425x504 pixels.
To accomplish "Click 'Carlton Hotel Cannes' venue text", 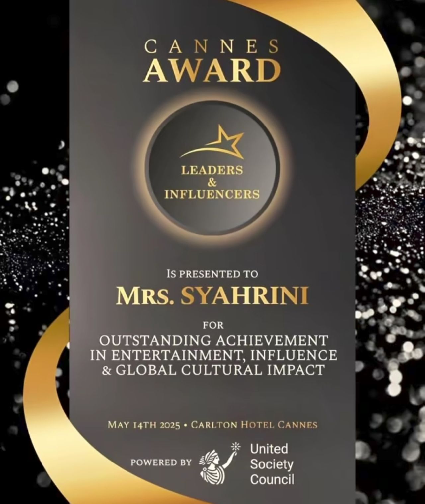I will (255, 425).
